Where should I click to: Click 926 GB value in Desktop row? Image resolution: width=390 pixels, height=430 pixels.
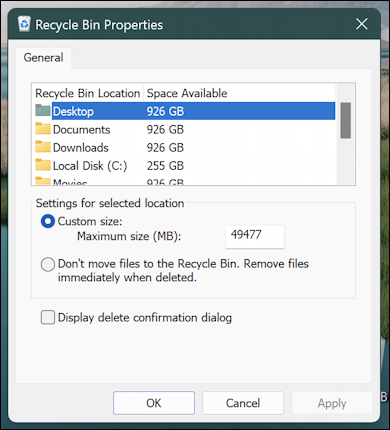coord(165,111)
